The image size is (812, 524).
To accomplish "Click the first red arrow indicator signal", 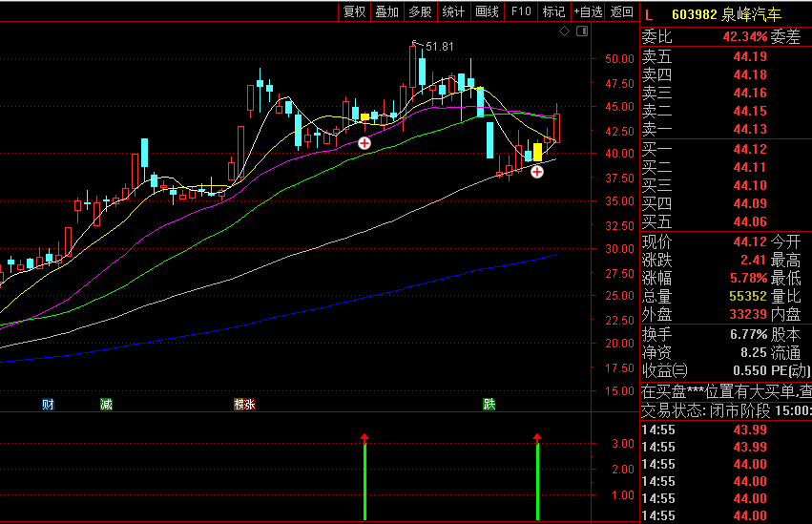I will coord(364,439).
